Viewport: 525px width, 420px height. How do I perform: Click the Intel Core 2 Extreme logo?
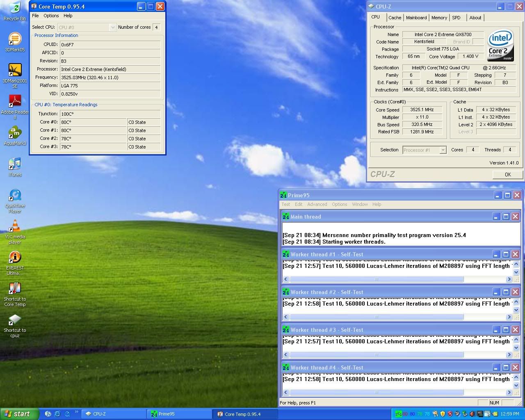500,46
